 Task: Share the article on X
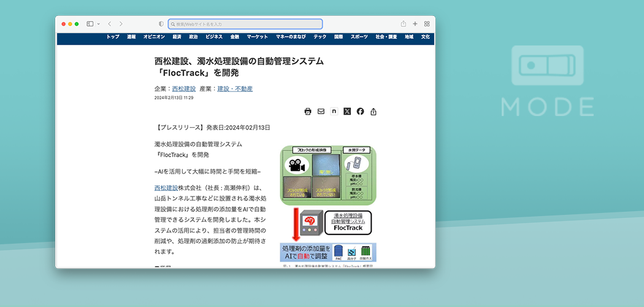pyautogui.click(x=347, y=111)
